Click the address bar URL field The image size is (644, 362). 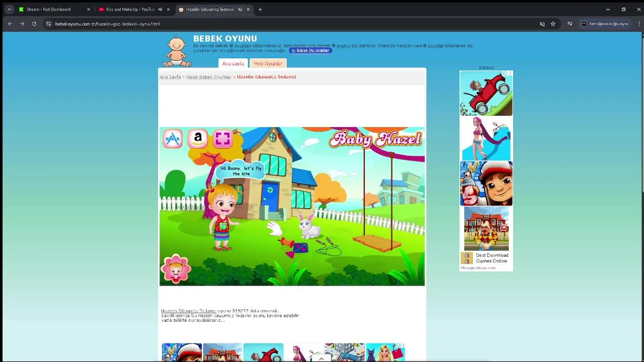click(292, 24)
